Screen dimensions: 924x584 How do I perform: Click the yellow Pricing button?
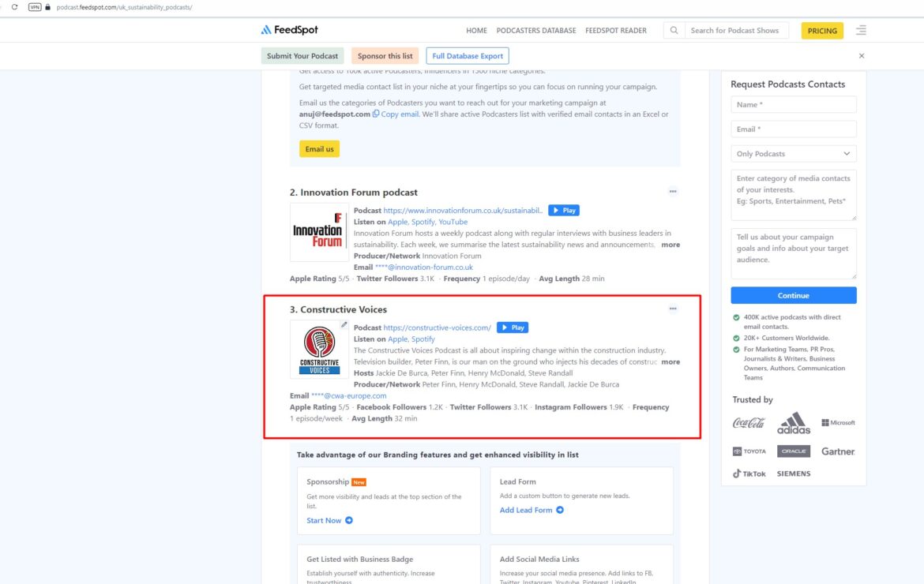point(822,31)
